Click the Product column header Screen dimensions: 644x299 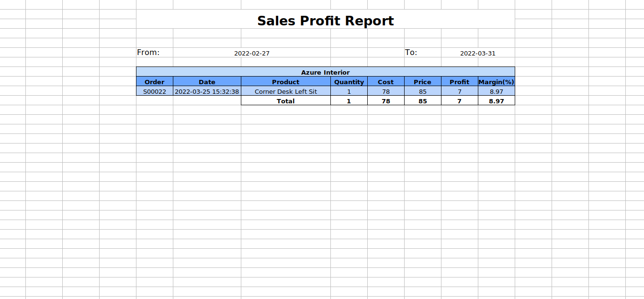(x=285, y=82)
